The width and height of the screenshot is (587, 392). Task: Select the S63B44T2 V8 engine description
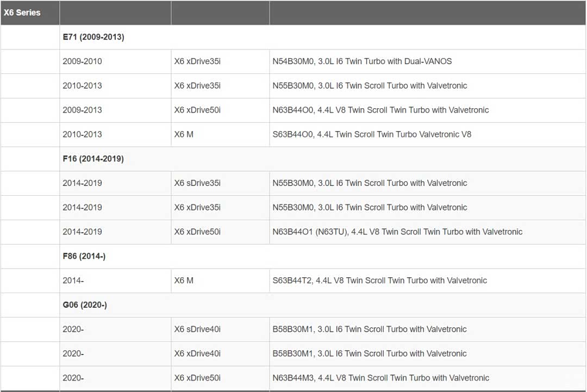(x=379, y=281)
